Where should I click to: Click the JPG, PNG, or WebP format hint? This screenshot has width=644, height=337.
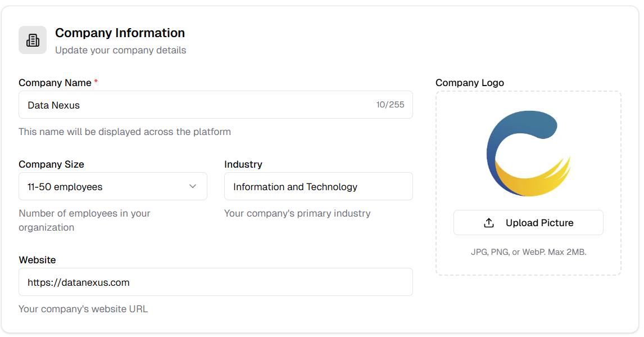click(x=528, y=252)
